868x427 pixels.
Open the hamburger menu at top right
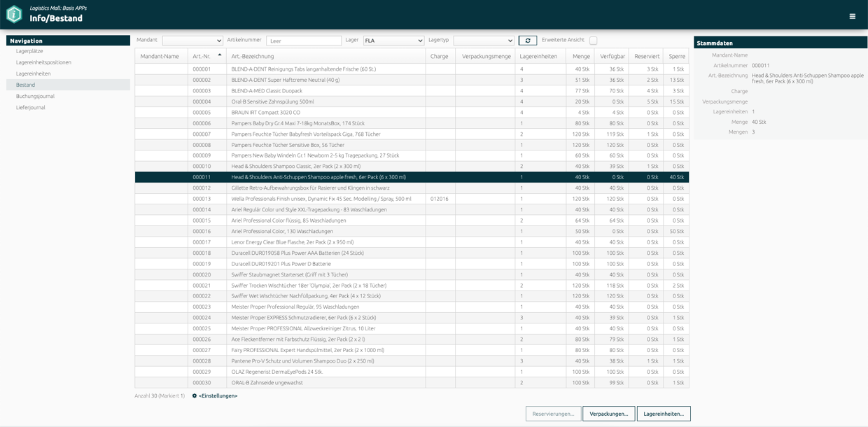[852, 16]
